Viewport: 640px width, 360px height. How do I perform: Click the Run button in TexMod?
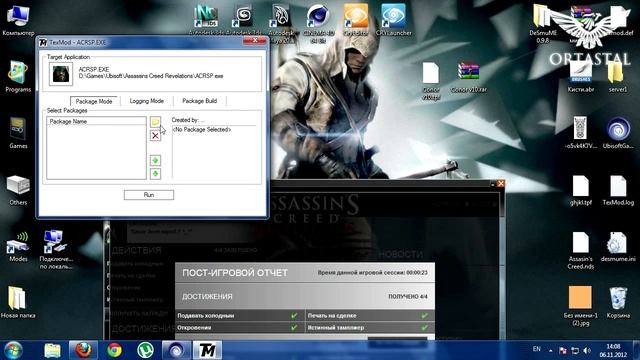pos(149,195)
